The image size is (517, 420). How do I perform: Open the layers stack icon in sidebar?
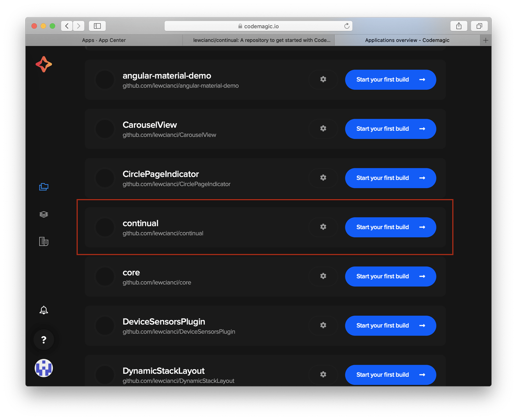(x=44, y=214)
